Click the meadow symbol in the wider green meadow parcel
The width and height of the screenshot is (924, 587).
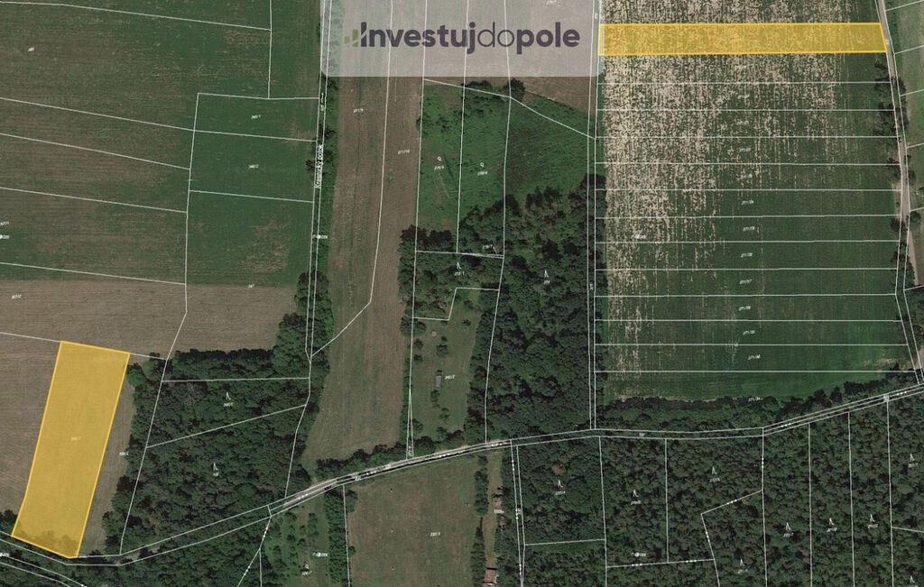pyautogui.click(x=482, y=164)
